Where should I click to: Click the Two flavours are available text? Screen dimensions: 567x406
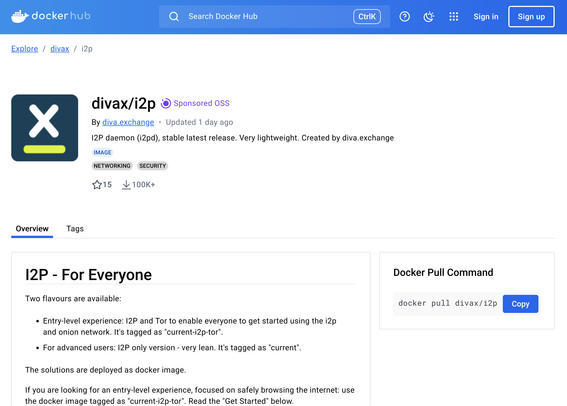coord(73,299)
